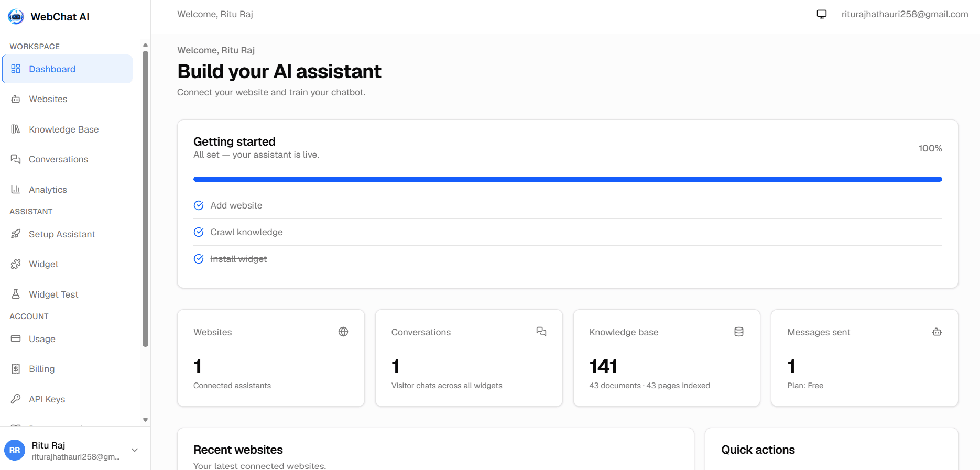Screen dimensions: 980x470
Task: Click the ASSISTANT section label
Action: (31, 212)
